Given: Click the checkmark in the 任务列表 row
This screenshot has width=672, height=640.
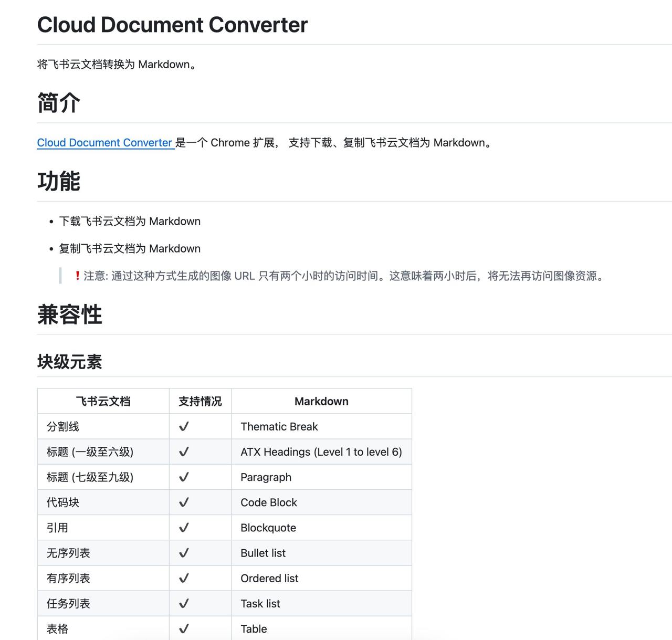Looking at the screenshot, I should [x=184, y=603].
